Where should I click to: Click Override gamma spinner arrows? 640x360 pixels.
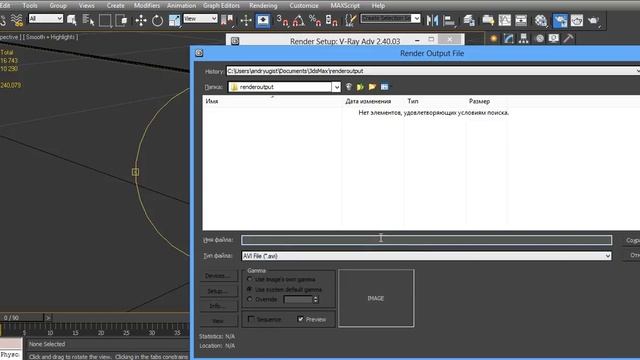pos(316,300)
